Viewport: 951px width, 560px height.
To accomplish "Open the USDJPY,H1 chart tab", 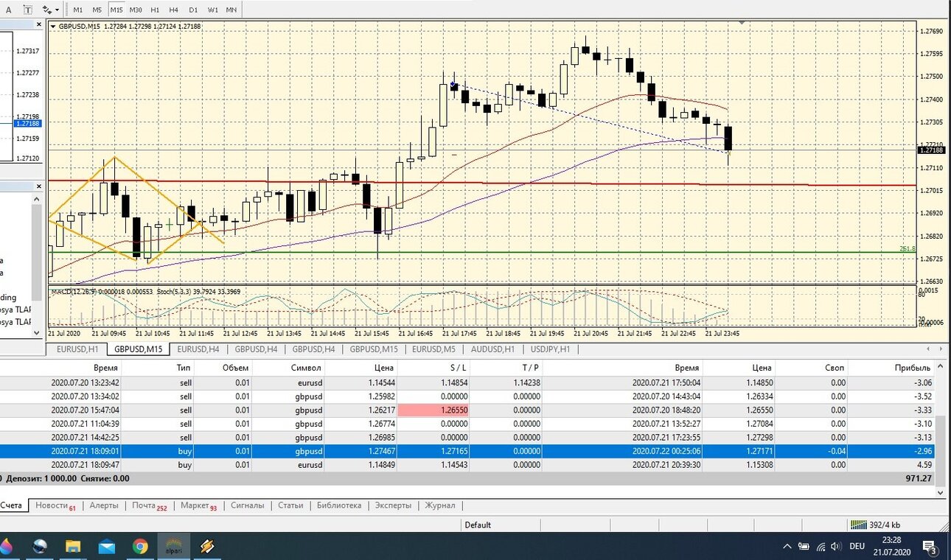I will 550,349.
